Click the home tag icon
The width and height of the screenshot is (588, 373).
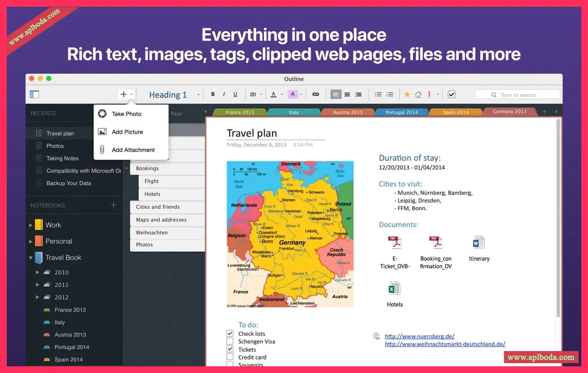(418, 94)
